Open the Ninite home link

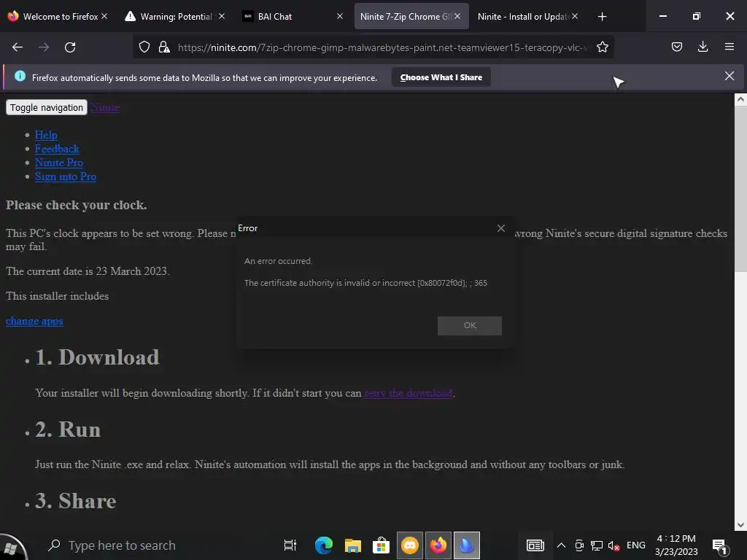105,107
